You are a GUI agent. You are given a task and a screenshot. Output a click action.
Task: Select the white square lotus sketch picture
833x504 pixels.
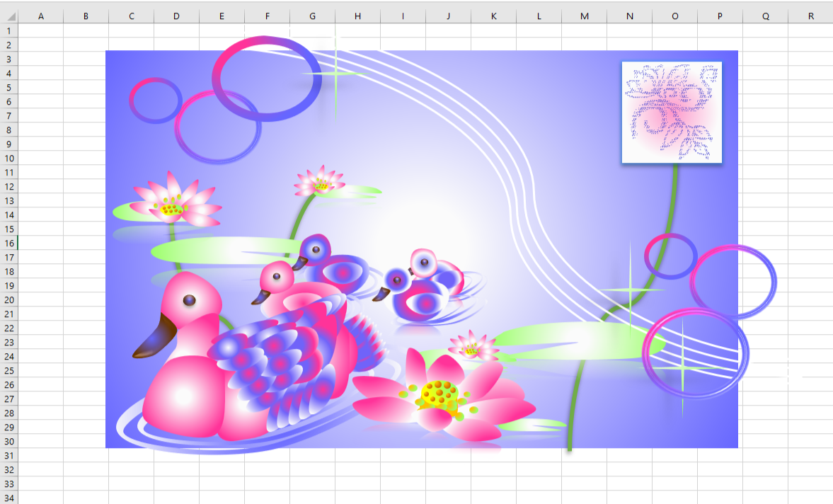point(672,112)
